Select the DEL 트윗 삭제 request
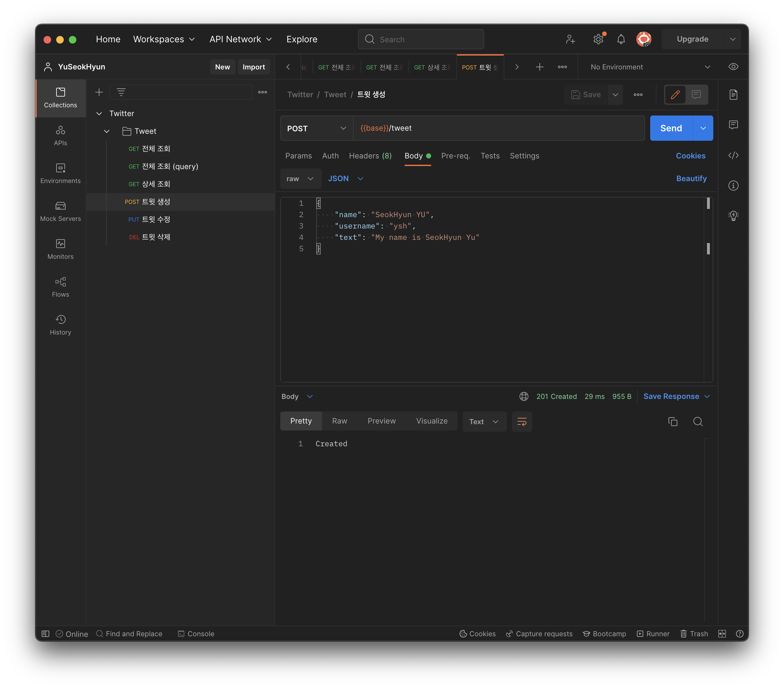 point(180,237)
